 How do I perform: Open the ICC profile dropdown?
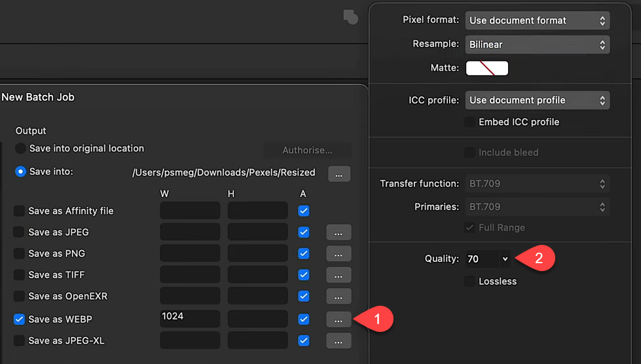pos(537,100)
